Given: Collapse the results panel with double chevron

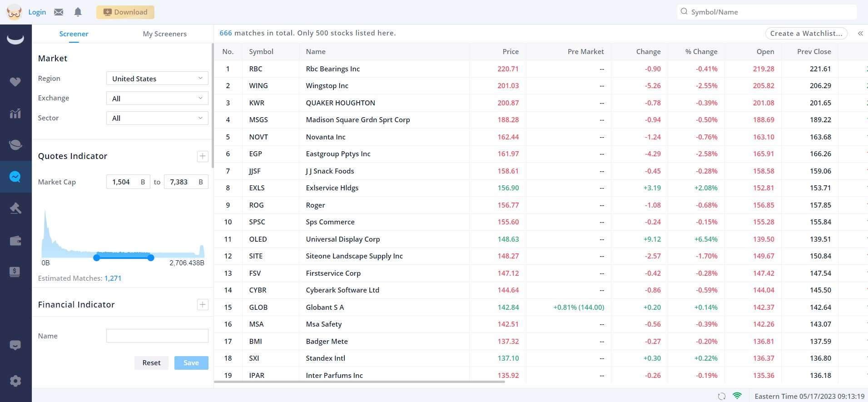Looking at the screenshot, I should [860, 34].
